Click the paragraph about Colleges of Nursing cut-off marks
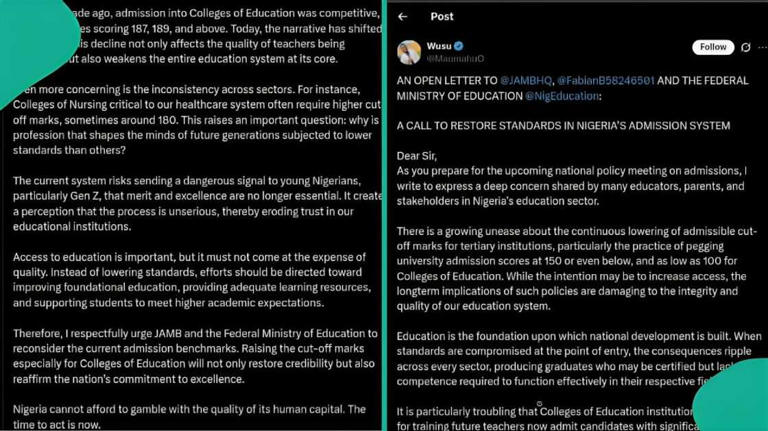This screenshot has width=768, height=431. (197, 120)
